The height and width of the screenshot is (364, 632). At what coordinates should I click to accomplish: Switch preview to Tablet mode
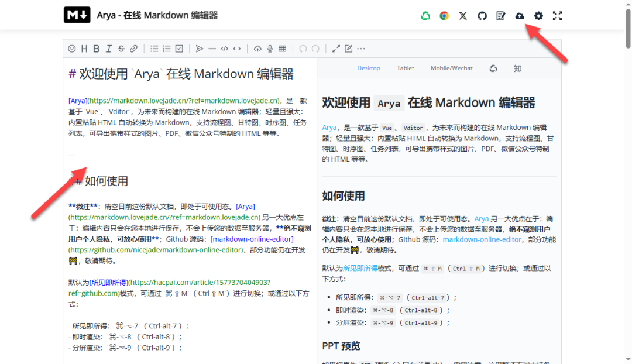pos(405,68)
